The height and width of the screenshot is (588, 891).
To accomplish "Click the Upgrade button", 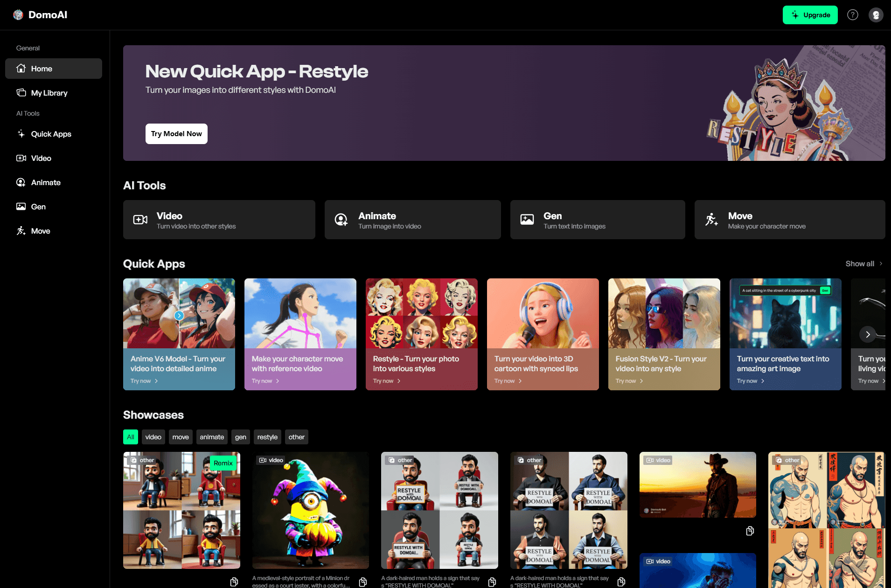I will tap(810, 15).
